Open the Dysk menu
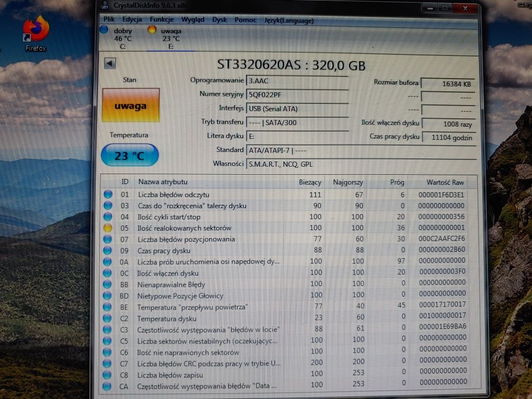This screenshot has width=532, height=399. click(219, 20)
